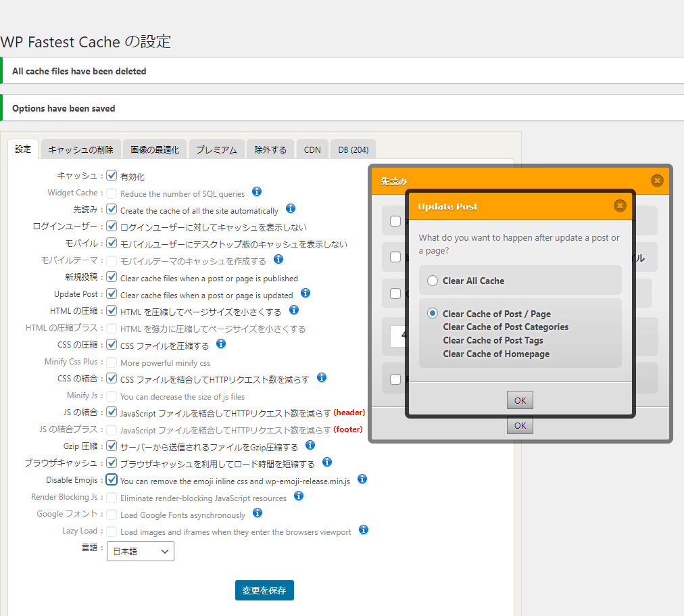Select Clear Cache of Post / Page radio
This screenshot has width=684, height=616.
tap(433, 313)
